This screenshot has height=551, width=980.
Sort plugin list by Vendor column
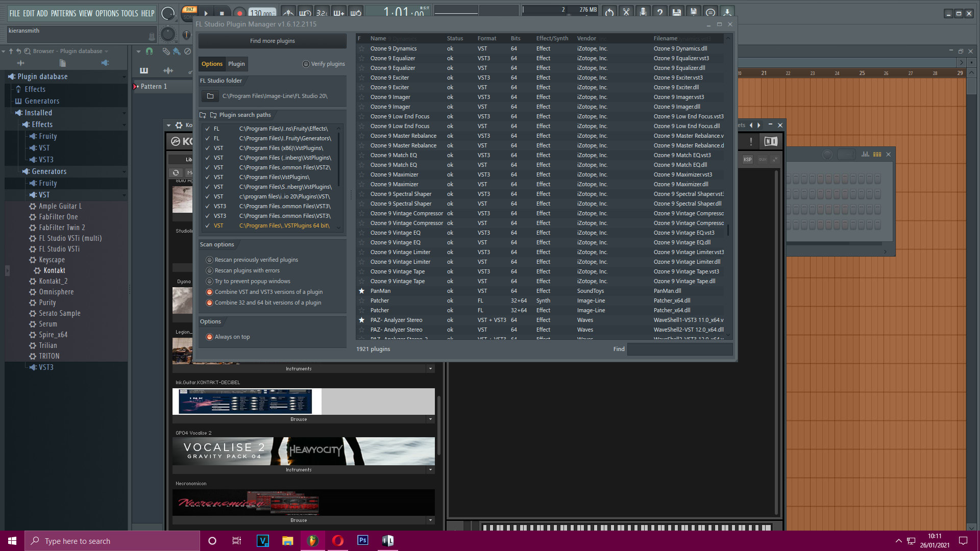[x=586, y=38]
